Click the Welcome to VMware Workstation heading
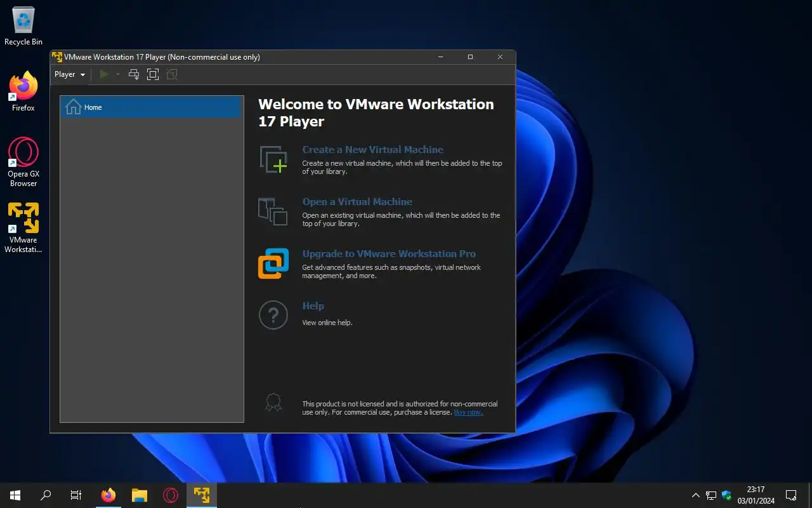This screenshot has width=812, height=508. click(x=376, y=112)
